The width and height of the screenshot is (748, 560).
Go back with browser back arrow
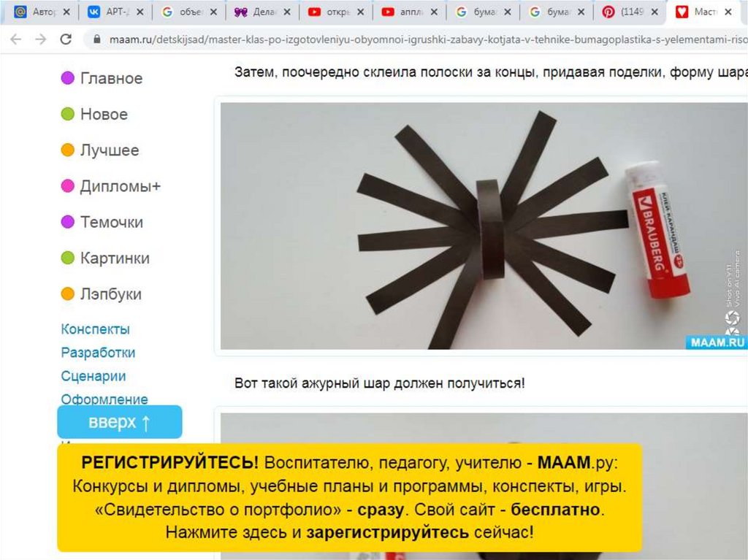(16, 39)
